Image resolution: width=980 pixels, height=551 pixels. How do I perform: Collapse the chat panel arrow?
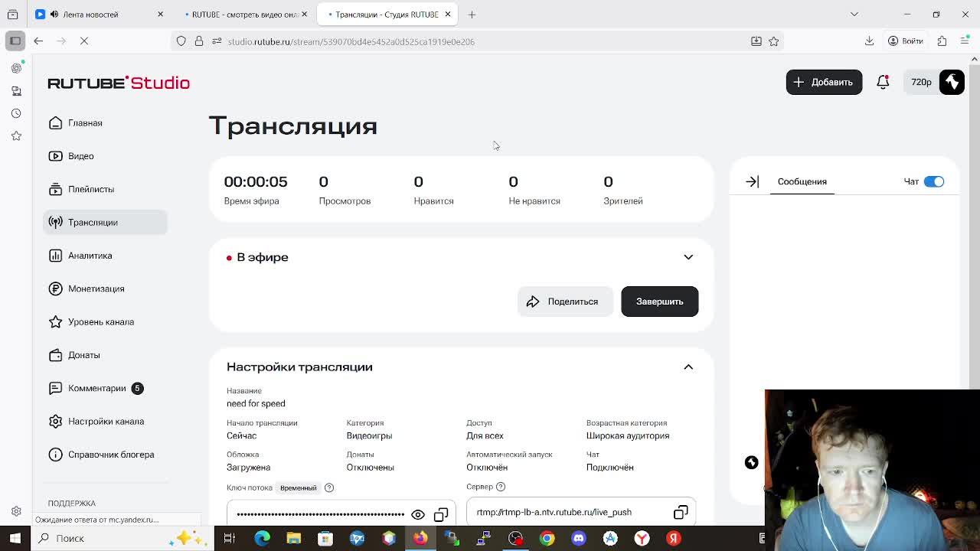(x=752, y=181)
